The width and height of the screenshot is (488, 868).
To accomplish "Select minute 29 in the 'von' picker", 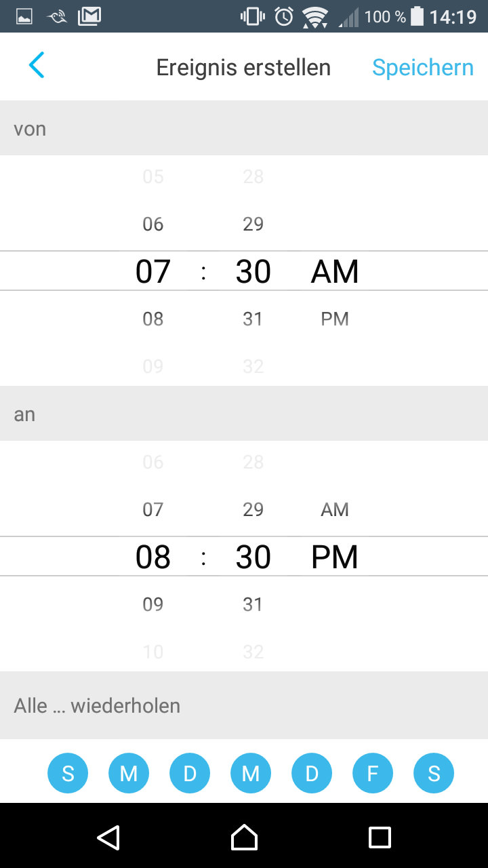I will click(x=253, y=224).
